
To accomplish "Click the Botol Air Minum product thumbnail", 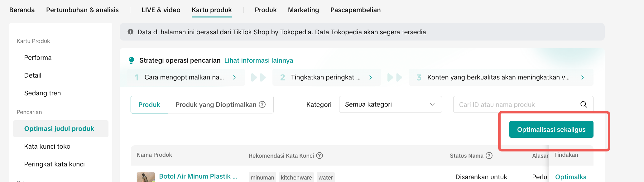I will [x=146, y=177].
